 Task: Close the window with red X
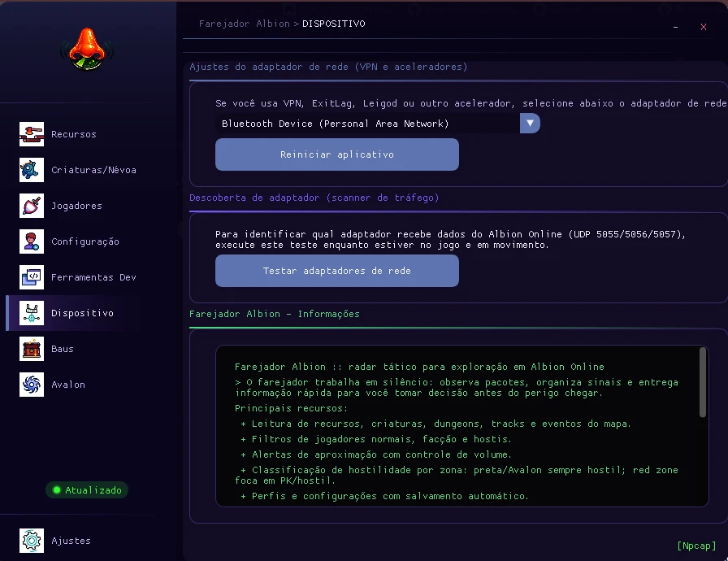coord(704,27)
